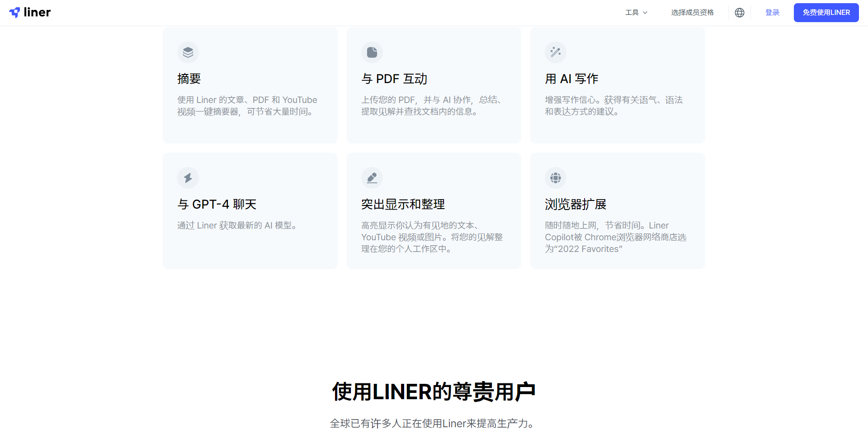Open the 工具 dropdown menu
Screen dimensions: 868x429
click(636, 13)
